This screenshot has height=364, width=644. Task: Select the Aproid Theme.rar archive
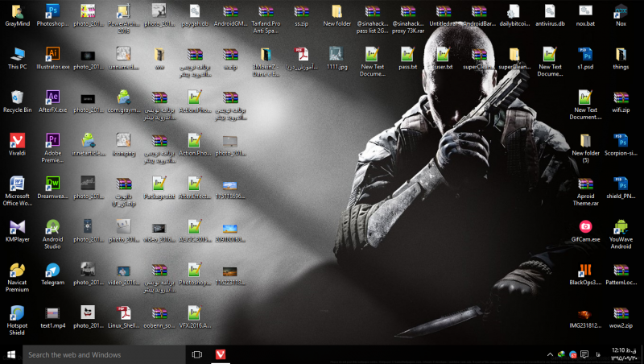[585, 191]
